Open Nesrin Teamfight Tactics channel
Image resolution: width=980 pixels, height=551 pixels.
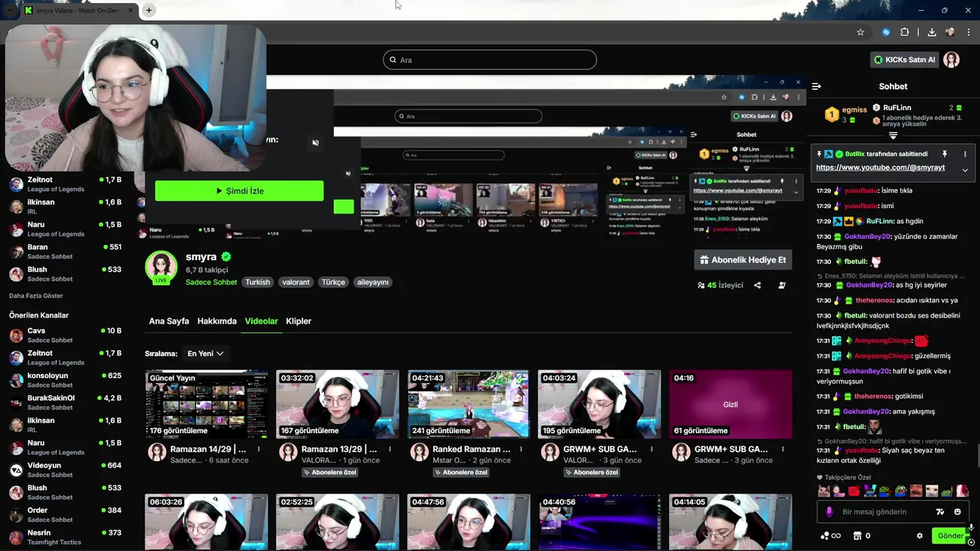65,537
